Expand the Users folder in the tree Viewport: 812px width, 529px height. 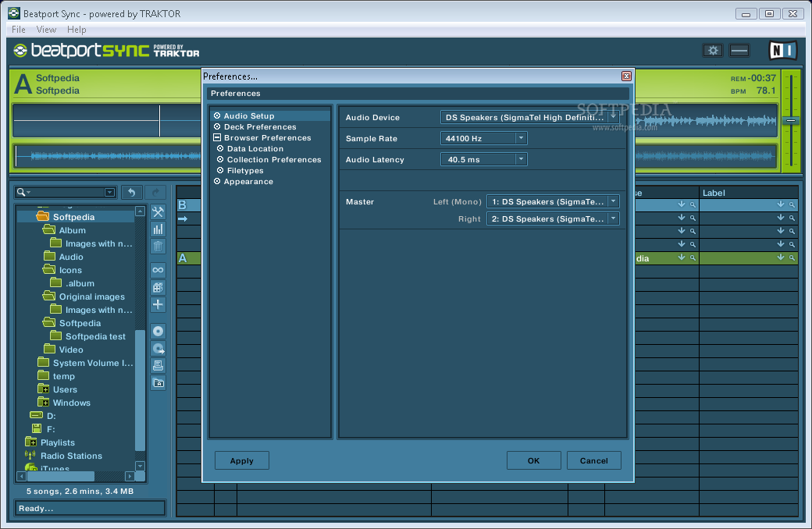tap(45, 390)
